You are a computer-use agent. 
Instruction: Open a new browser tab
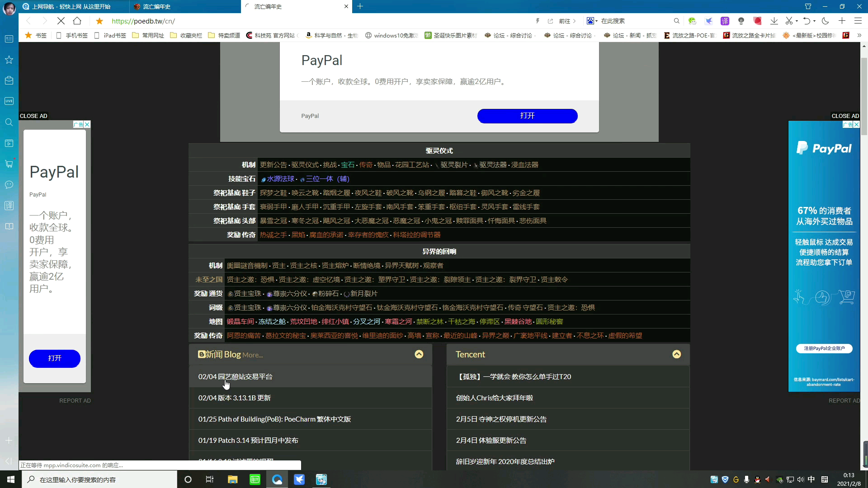pos(360,6)
